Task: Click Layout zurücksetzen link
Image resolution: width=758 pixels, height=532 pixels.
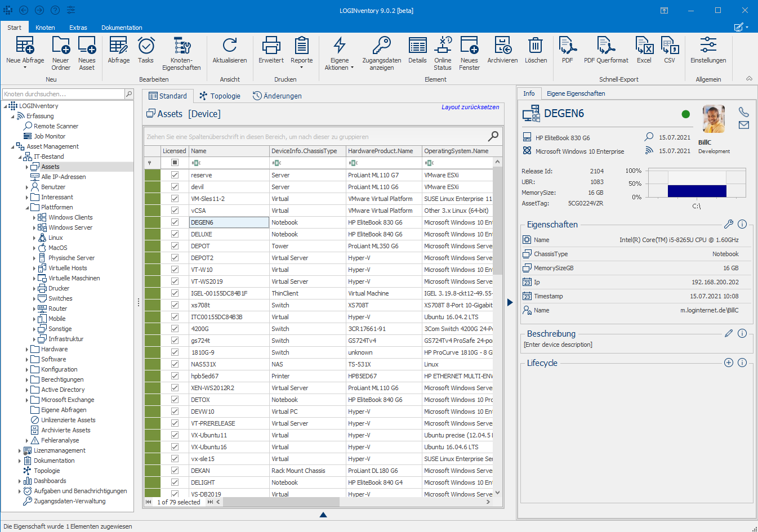Action: [x=470, y=107]
